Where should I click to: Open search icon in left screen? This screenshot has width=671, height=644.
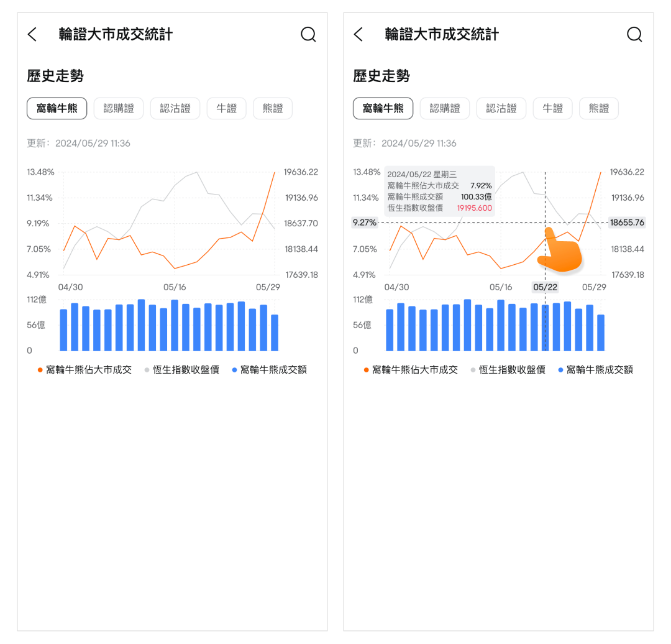(308, 35)
